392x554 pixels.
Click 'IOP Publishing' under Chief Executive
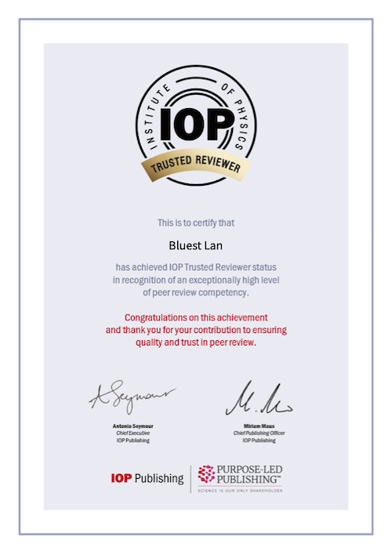133,440
